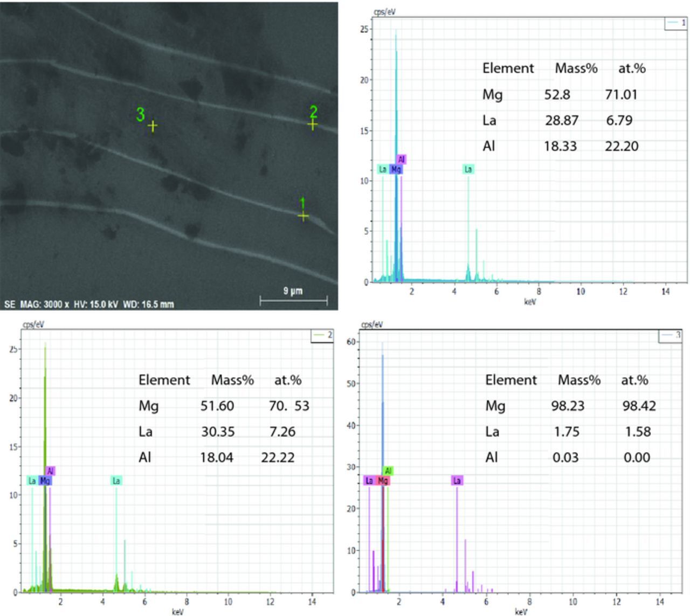This screenshot has height=616, width=690.
Task: Click crosshair marker 1 on the SEM image
Action: (x=303, y=216)
